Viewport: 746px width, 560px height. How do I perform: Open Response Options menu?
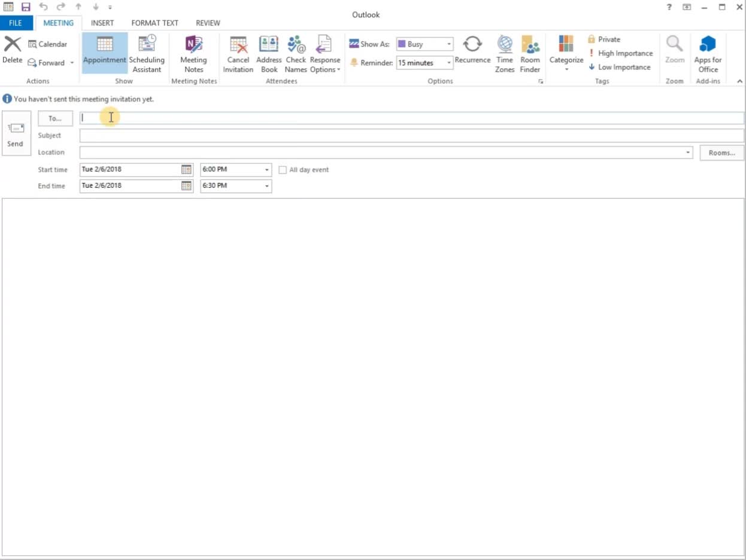tap(325, 53)
